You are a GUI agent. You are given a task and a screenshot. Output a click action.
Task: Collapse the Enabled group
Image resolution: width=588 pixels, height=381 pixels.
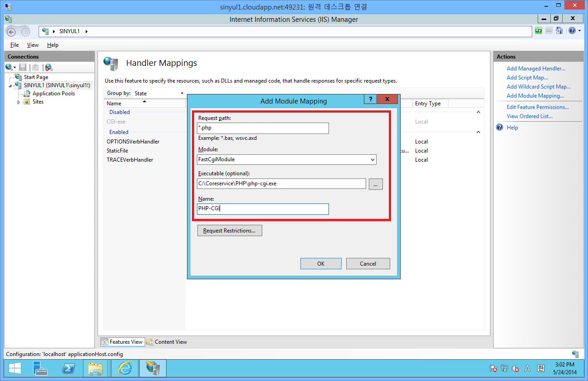coord(478,132)
